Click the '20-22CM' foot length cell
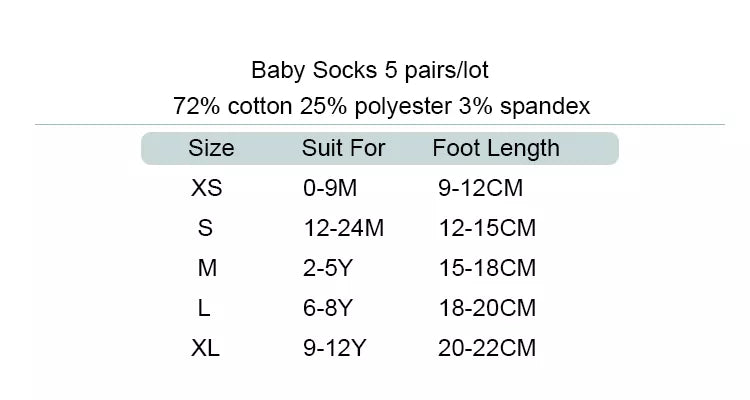Screen dimensions: 750x400 (x=487, y=348)
